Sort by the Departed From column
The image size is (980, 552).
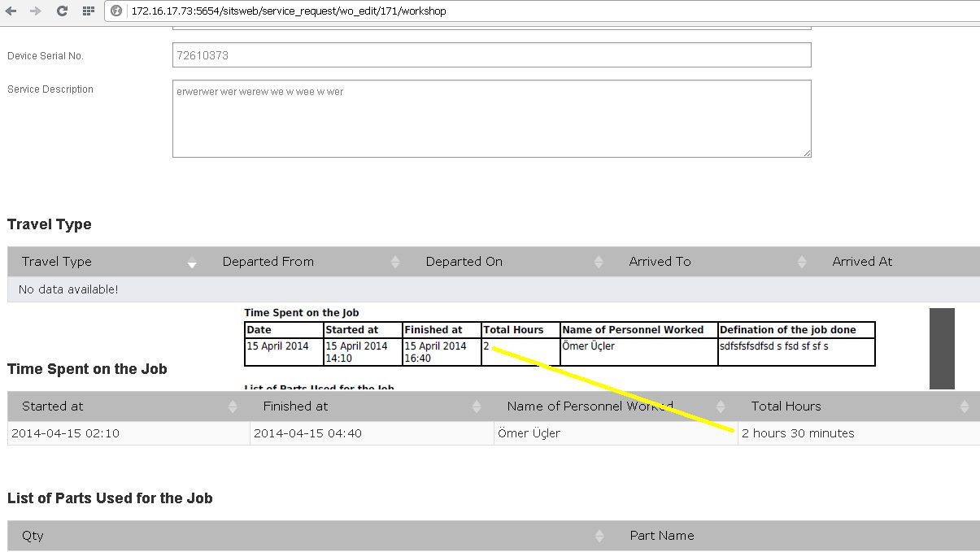point(310,262)
